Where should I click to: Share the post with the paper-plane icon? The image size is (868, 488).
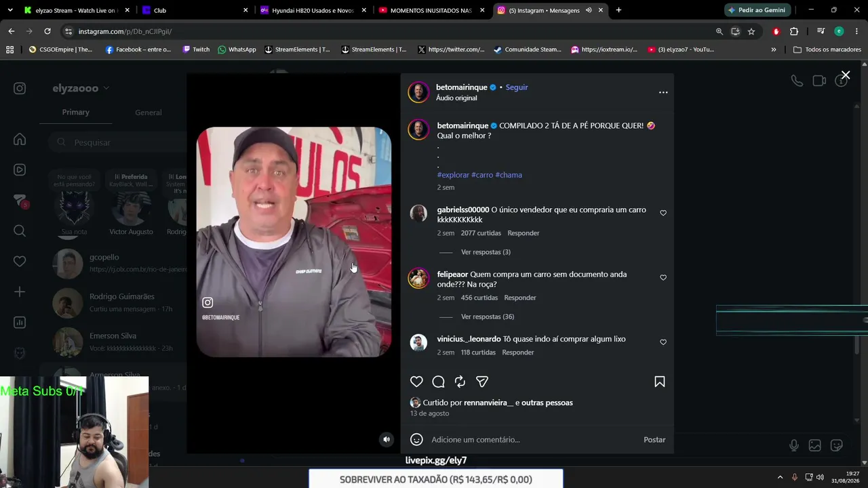(x=482, y=382)
